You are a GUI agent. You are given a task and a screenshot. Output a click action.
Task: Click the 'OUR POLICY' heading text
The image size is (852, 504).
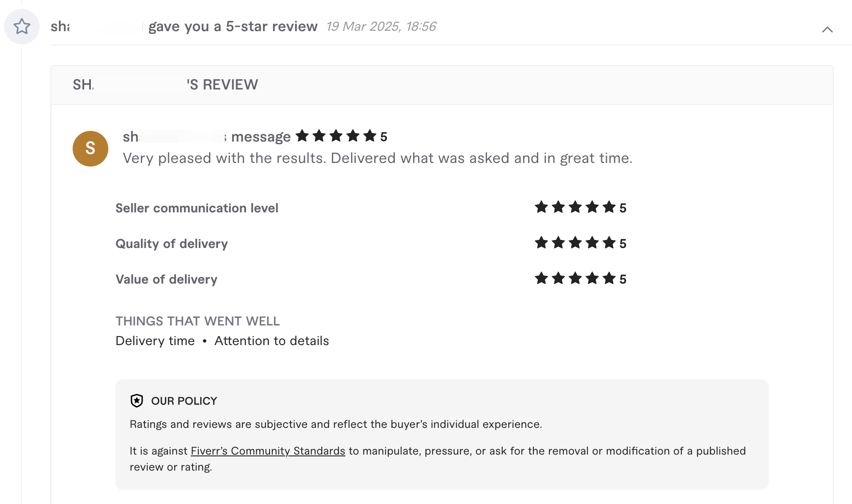click(184, 401)
